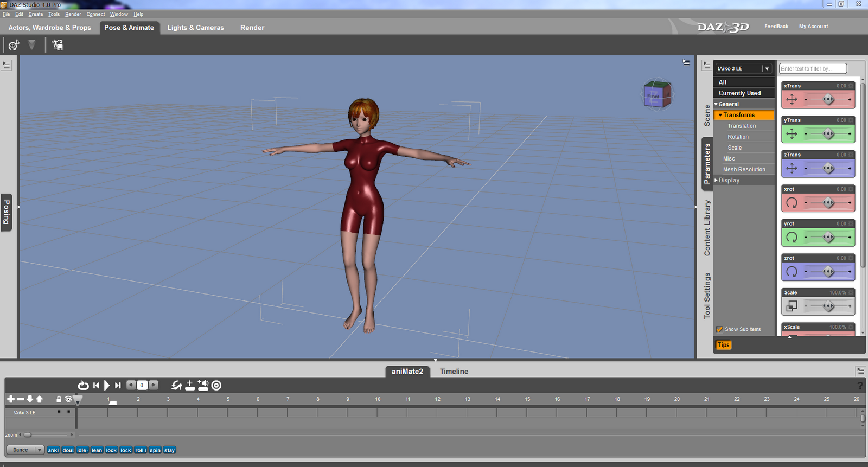Toggle first dot on !Aiko 3 LE track

pyautogui.click(x=59, y=412)
